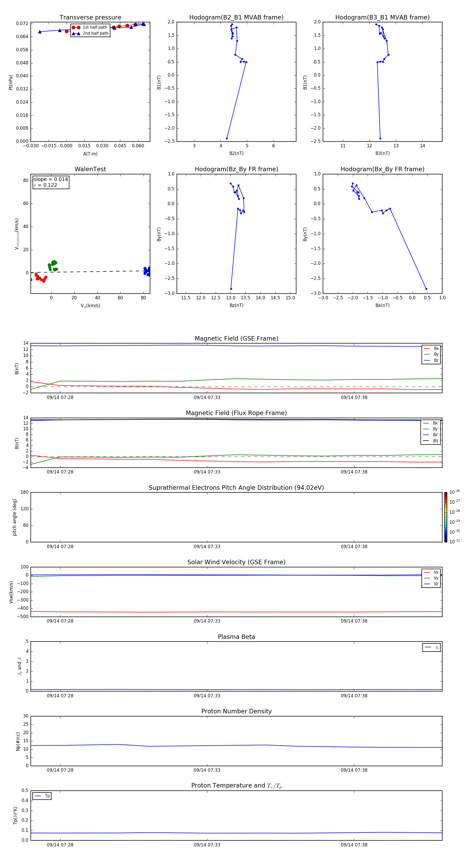This screenshot has height=868, width=473.
Task: Click the "B2(nT)" x-axis label
Action: pyautogui.click(x=236, y=153)
